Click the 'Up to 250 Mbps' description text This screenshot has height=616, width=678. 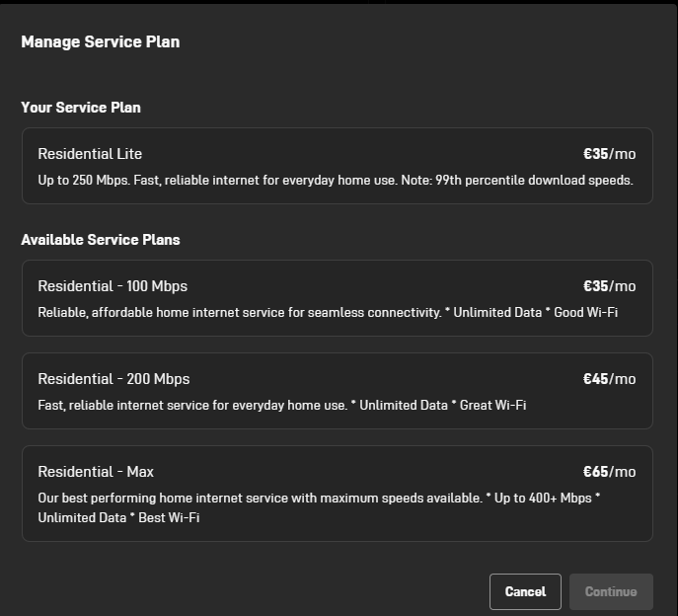click(x=336, y=180)
